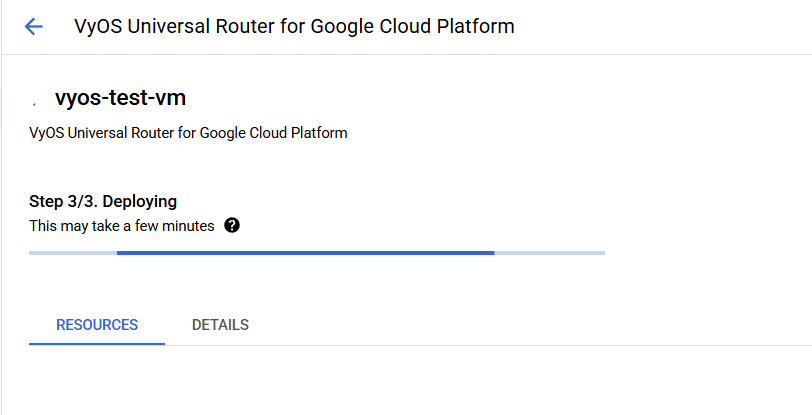Click the loading spinner beside vyos-test-vm
Screen dimensions: 812x415
36,101
